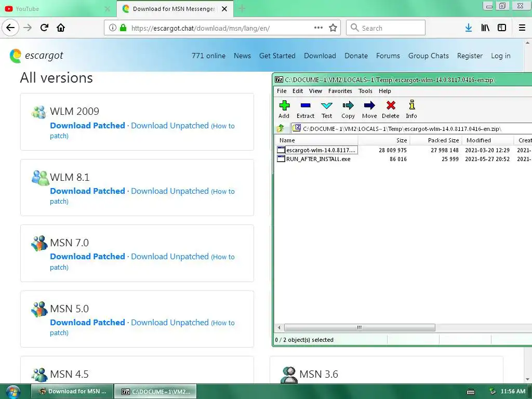This screenshot has width=532, height=399.
Task: Click the News navigation link
Action: coord(242,56)
